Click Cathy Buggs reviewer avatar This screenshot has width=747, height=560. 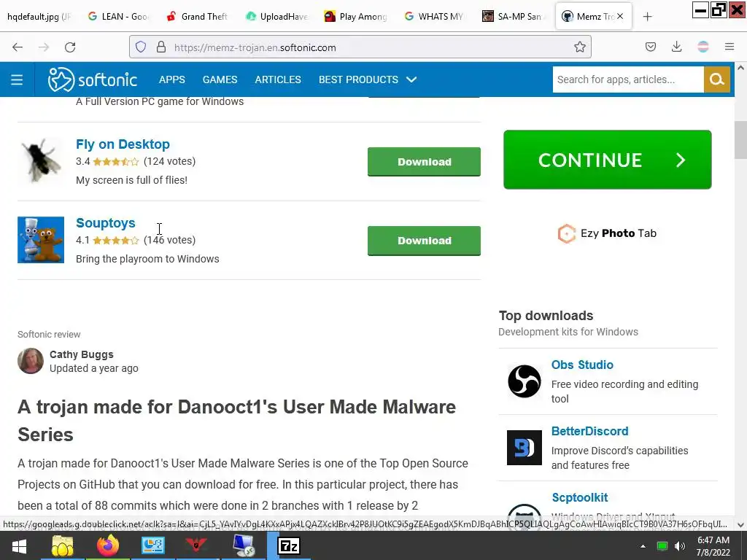coord(31,361)
